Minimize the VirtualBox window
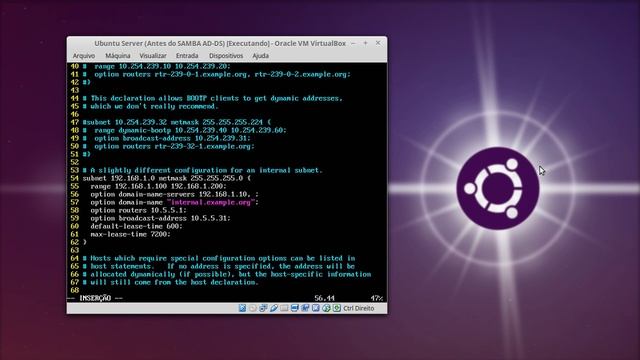 [x=353, y=43]
